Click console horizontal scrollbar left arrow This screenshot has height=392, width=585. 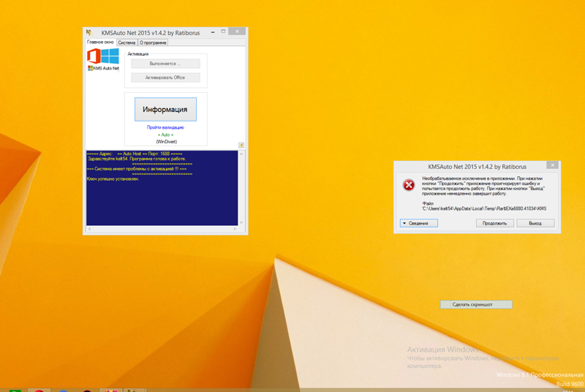[89, 229]
